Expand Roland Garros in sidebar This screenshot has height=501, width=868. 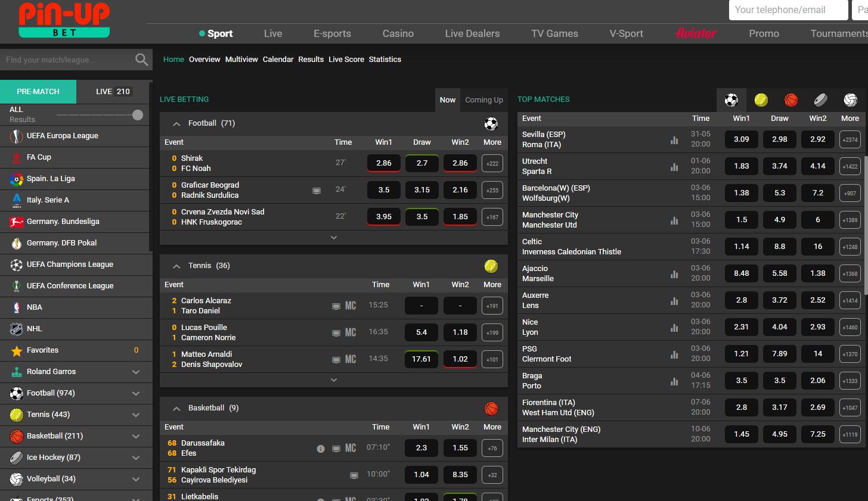point(136,372)
